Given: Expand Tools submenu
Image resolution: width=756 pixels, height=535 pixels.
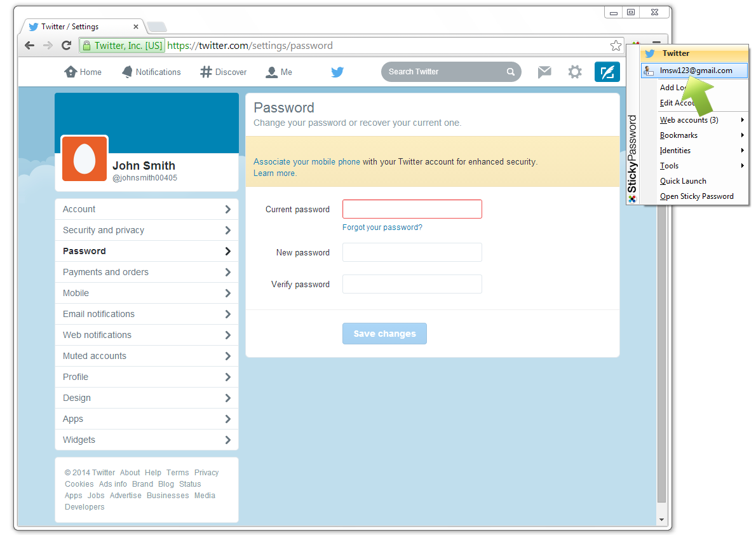Looking at the screenshot, I should (x=694, y=165).
